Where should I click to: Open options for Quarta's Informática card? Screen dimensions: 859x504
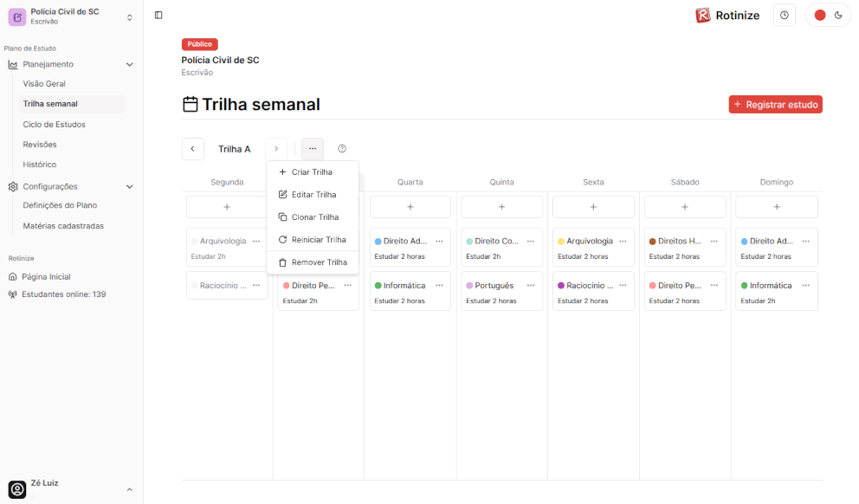(x=439, y=286)
